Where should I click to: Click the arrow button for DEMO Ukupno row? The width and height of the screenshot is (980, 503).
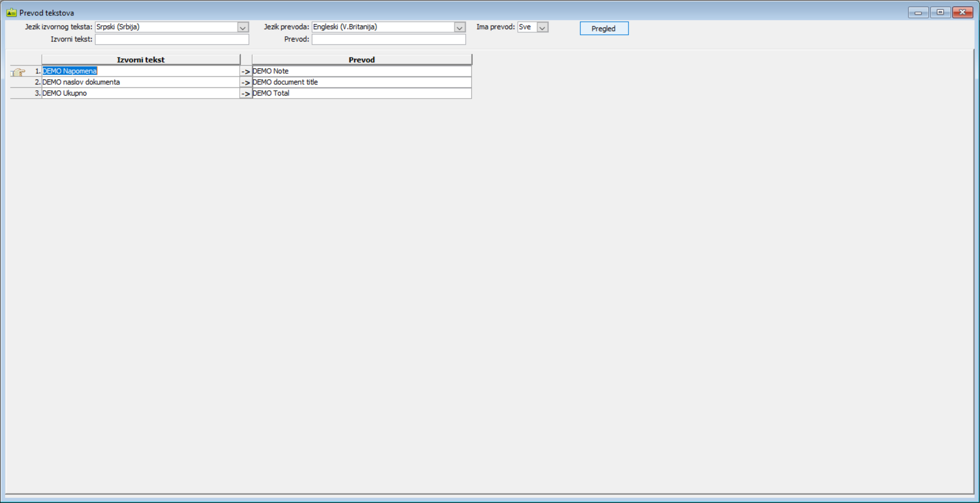coord(246,93)
